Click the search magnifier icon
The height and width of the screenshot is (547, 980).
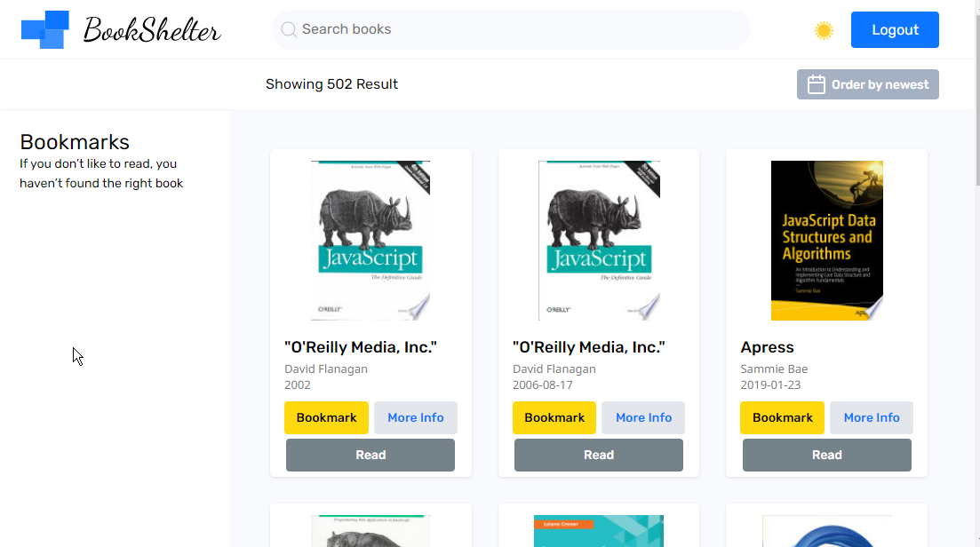pos(289,29)
